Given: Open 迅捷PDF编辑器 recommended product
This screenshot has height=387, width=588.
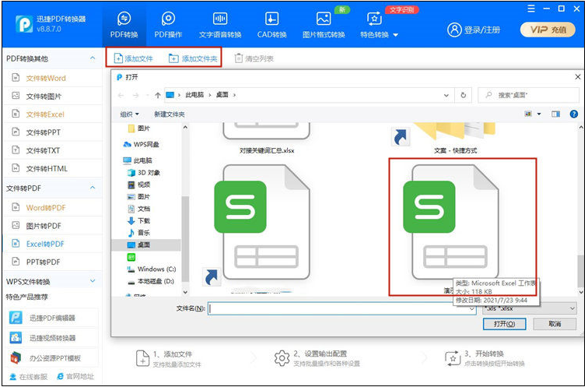Looking at the screenshot, I should 52,318.
